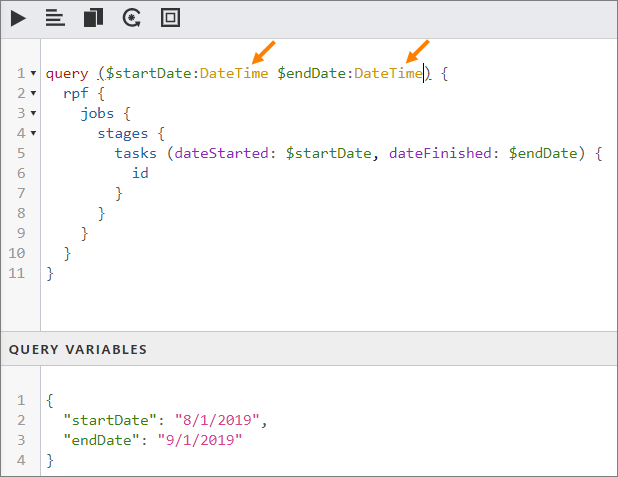Run the query with the play button

(18, 17)
